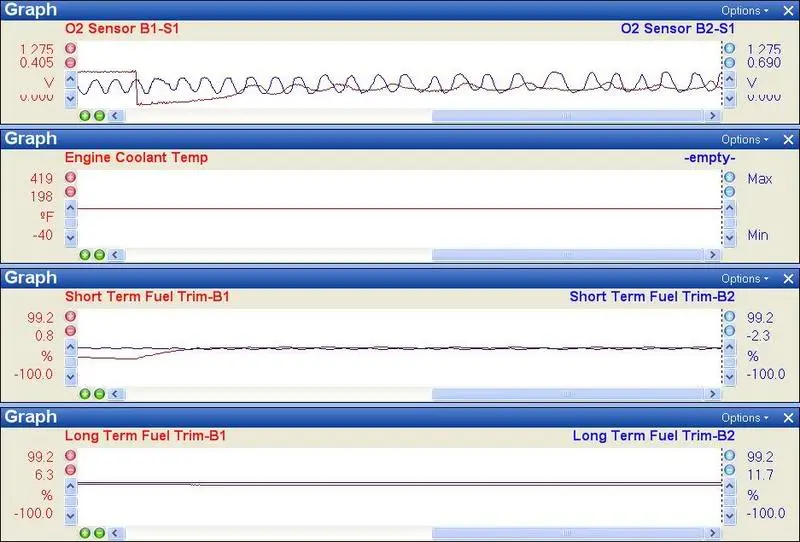Select the 'Long Term Fuel Trim-B2' label
This screenshot has height=542, width=800.
click(x=654, y=435)
